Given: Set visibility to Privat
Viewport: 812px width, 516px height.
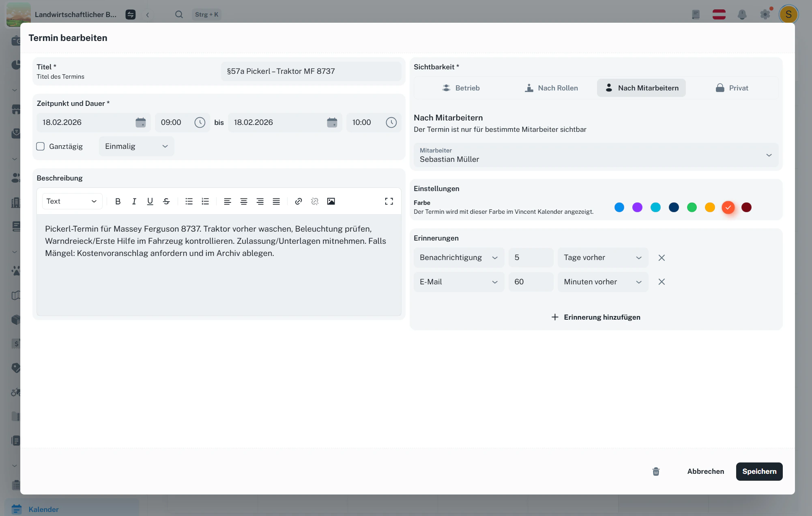Looking at the screenshot, I should [x=732, y=88].
